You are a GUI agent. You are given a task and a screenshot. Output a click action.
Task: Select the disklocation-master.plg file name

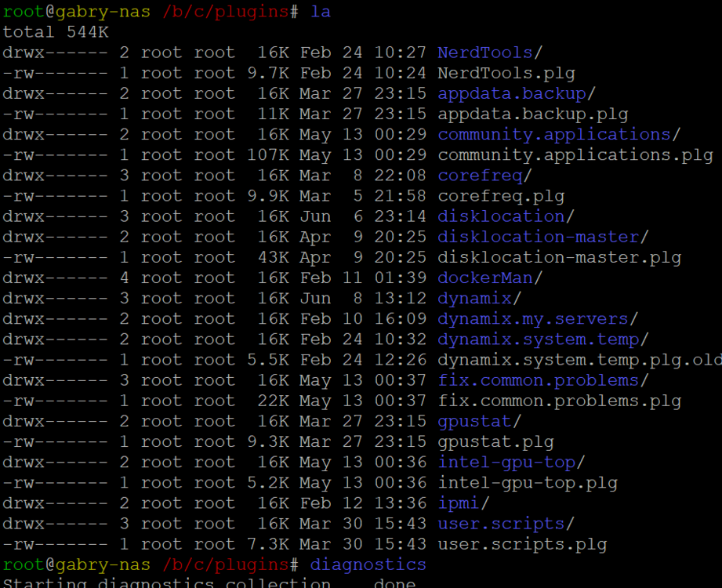pyautogui.click(x=560, y=257)
